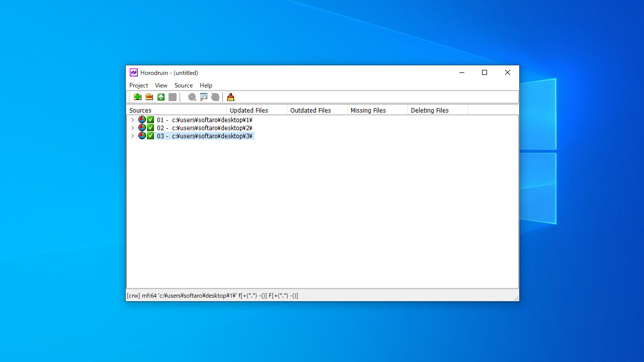Expand the 03 source tree node
The width and height of the screenshot is (644, 362).
tap(132, 136)
